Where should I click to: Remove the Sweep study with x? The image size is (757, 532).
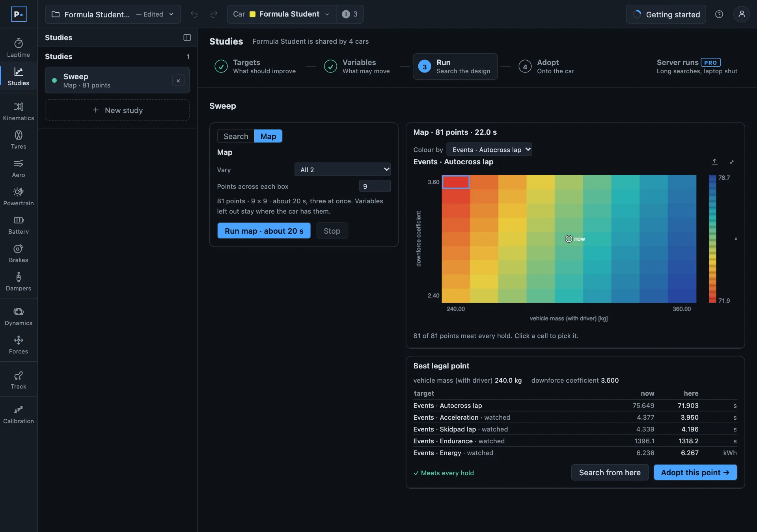178,80
